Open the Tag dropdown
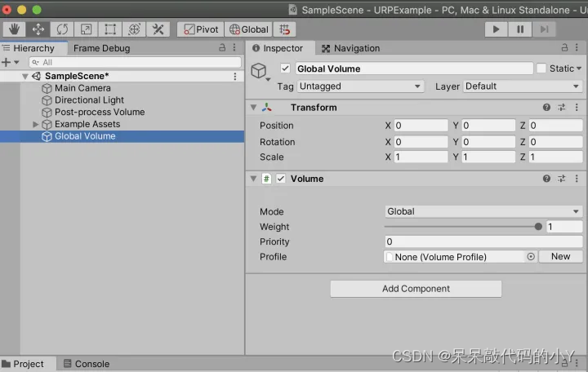 tap(360, 86)
